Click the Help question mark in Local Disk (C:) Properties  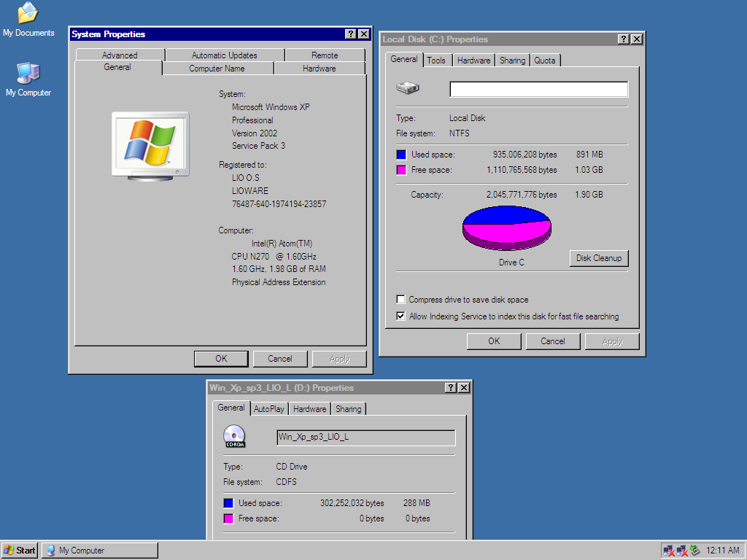click(x=624, y=39)
